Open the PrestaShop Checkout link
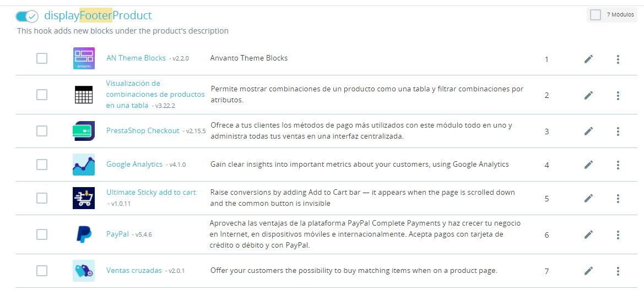Image resolution: width=644 pixels, height=301 pixels. click(143, 131)
